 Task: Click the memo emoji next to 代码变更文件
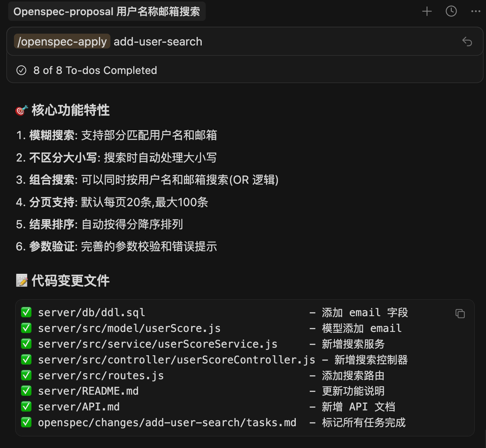pyautogui.click(x=22, y=281)
